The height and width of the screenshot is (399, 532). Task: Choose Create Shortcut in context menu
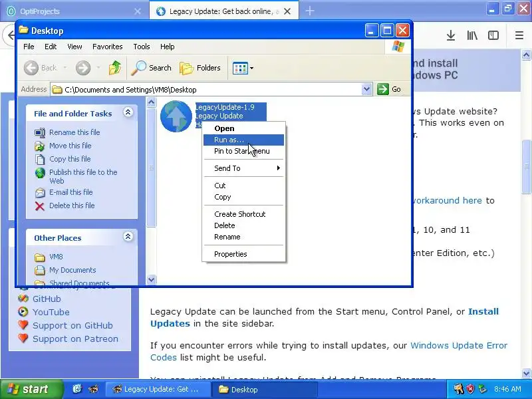[x=243, y=214]
